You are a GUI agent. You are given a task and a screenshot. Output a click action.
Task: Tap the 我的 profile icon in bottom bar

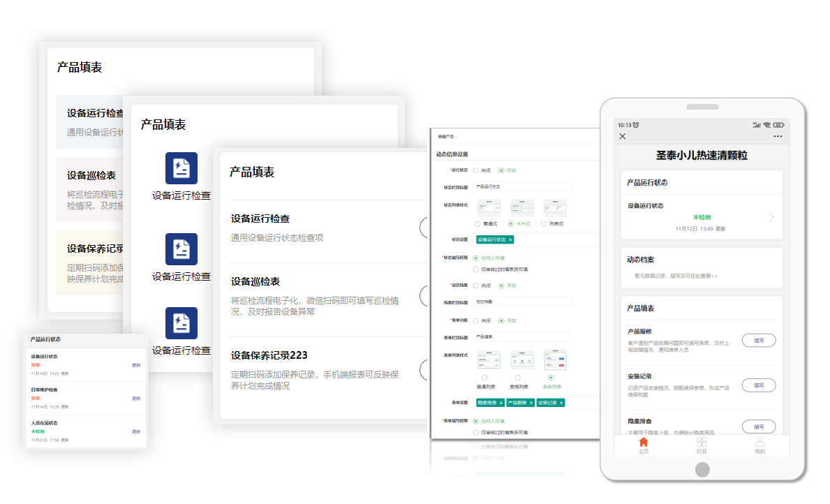(x=759, y=443)
